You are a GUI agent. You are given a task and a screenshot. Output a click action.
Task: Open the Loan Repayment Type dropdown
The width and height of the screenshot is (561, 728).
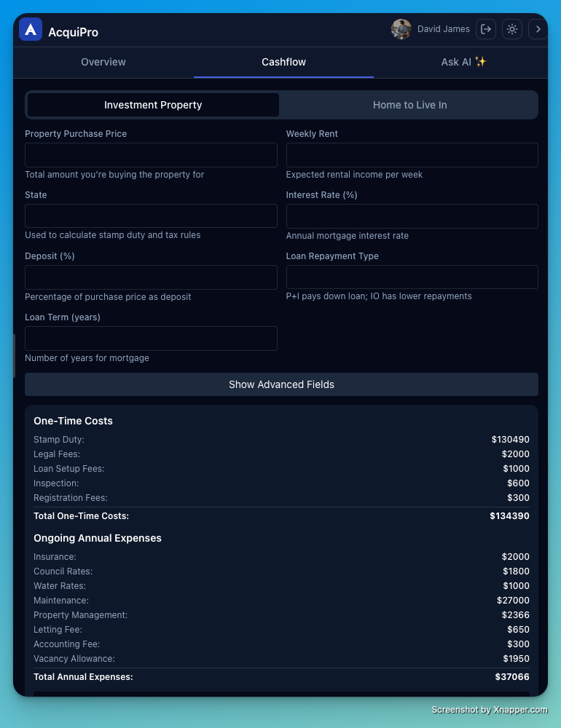point(412,277)
